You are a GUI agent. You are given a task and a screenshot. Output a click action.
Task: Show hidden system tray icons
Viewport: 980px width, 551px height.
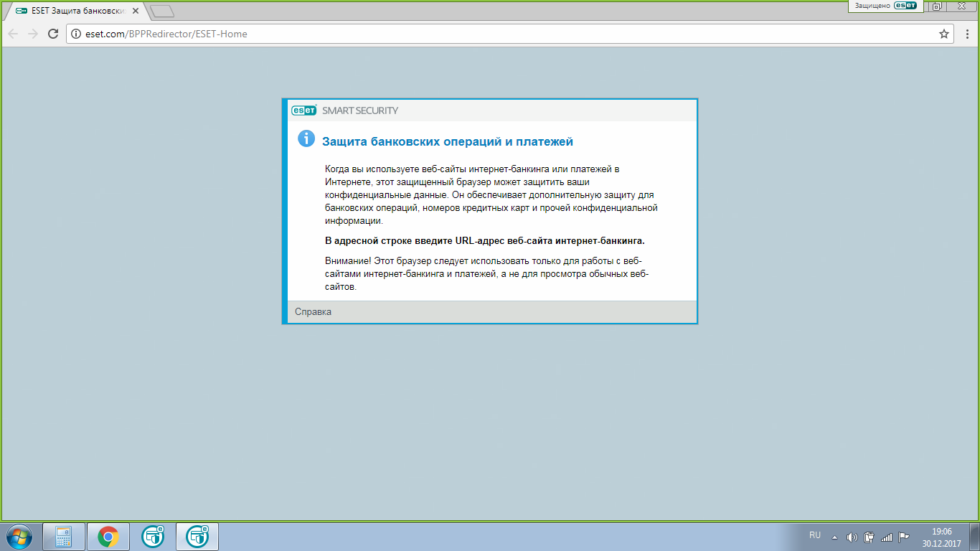(x=834, y=537)
